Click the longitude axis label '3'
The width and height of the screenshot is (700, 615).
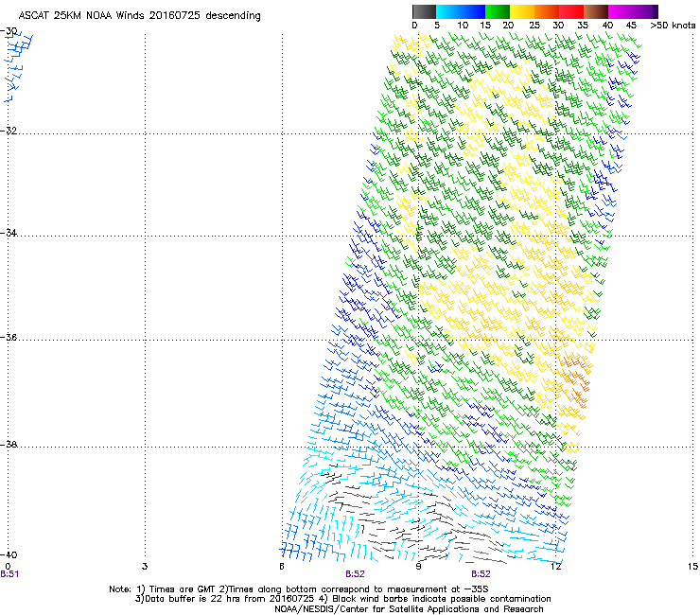click(145, 567)
